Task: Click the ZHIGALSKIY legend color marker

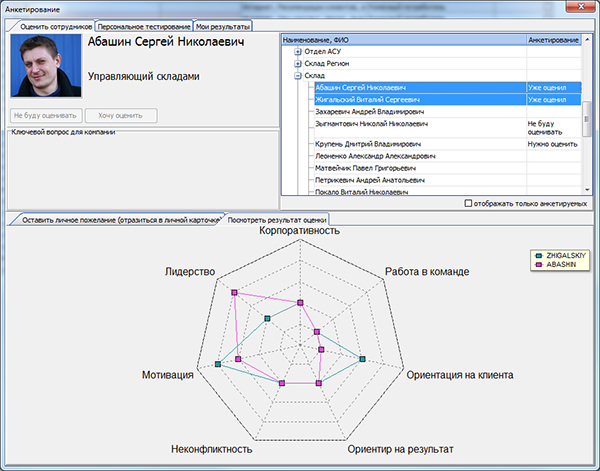Action: click(x=536, y=255)
